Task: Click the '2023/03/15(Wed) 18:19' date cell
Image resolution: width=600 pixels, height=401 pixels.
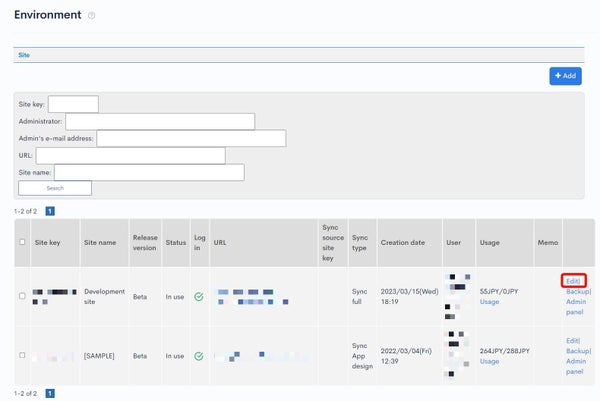Action: [409, 297]
